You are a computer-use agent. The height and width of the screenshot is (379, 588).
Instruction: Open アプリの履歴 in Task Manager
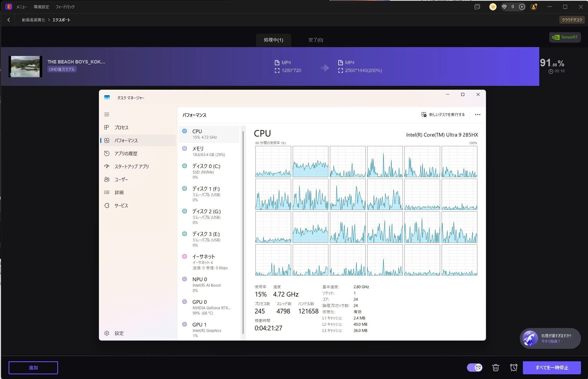138,153
